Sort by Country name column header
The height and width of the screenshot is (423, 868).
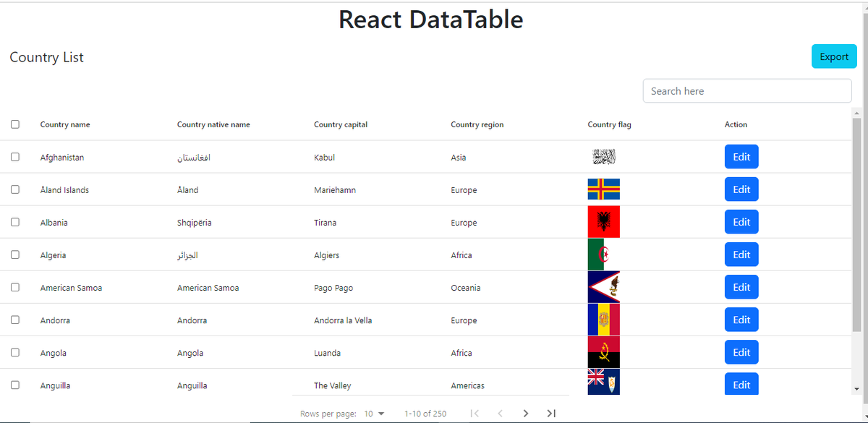(65, 124)
